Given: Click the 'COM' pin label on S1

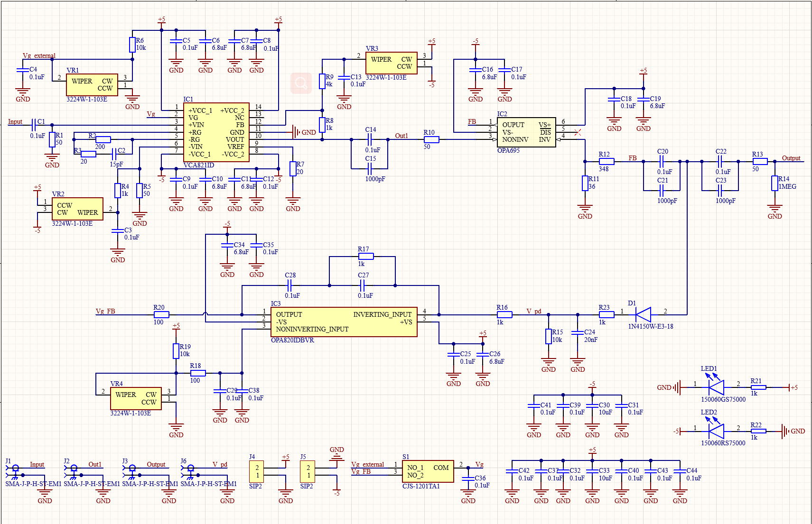Looking at the screenshot, I should [441, 468].
